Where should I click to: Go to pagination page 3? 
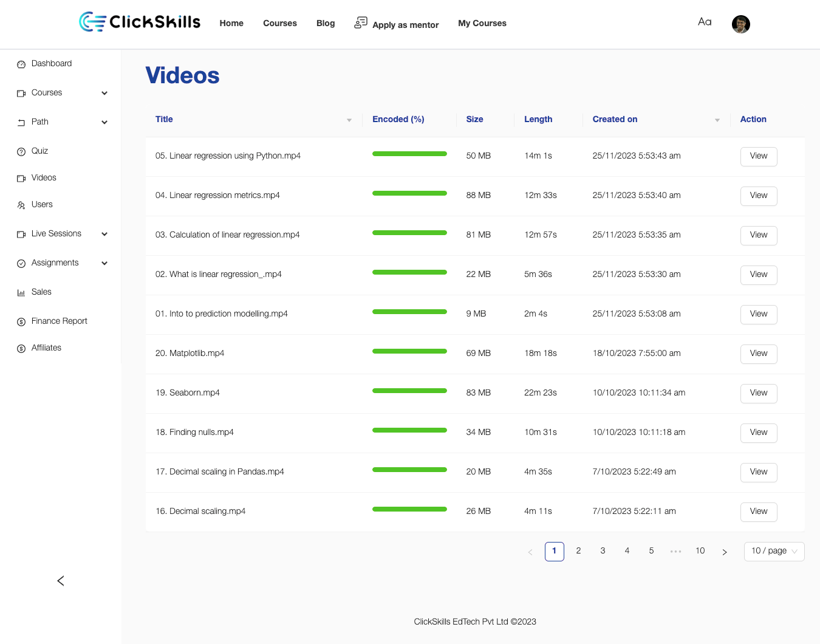tap(603, 550)
